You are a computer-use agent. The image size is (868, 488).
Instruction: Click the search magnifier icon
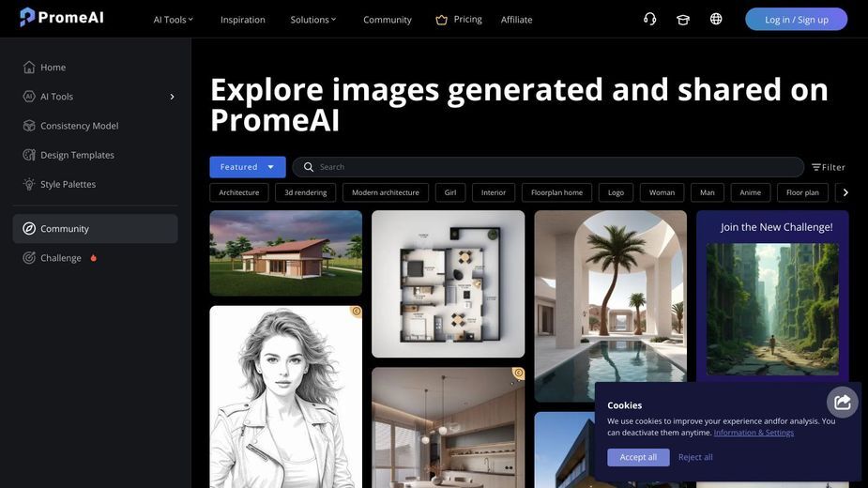pos(309,167)
